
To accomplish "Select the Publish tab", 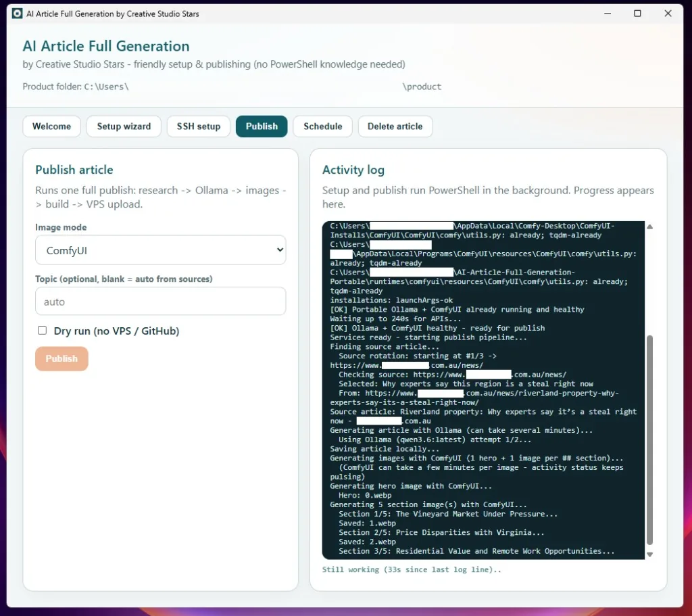I will 262,126.
